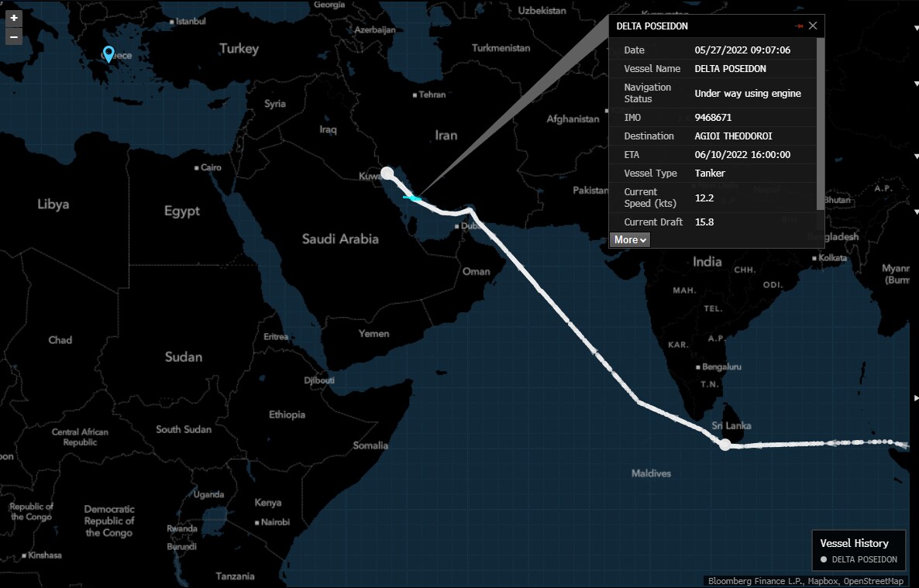Image resolution: width=919 pixels, height=588 pixels.
Task: Select the IMO value 9468671
Action: [x=713, y=117]
